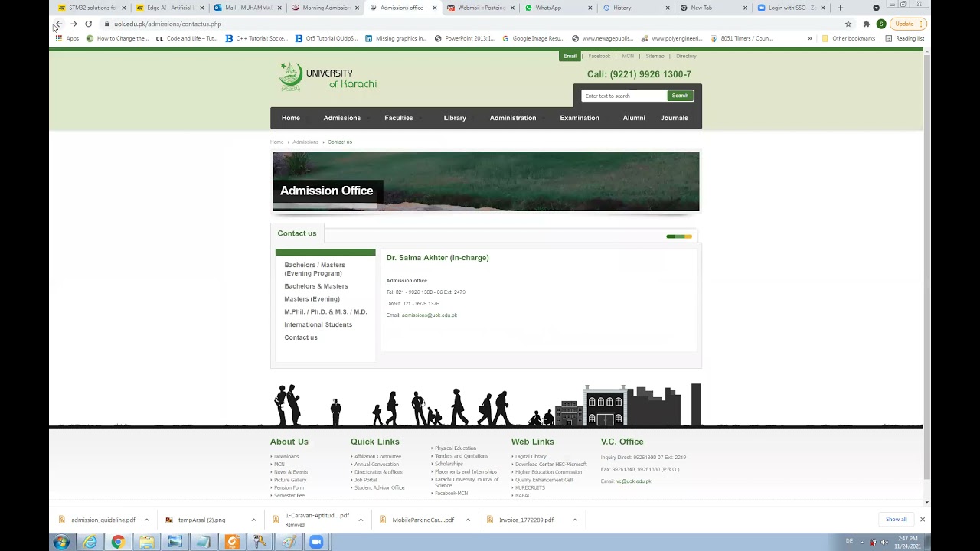This screenshot has width=980, height=551.
Task: Click the vc@uok.edu.pk email link
Action: coord(634,481)
